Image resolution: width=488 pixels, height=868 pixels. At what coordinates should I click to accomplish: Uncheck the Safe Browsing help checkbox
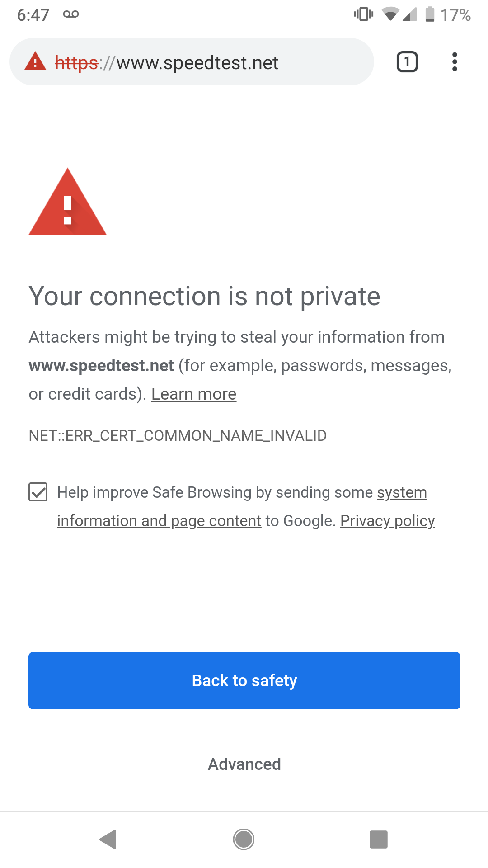point(38,492)
